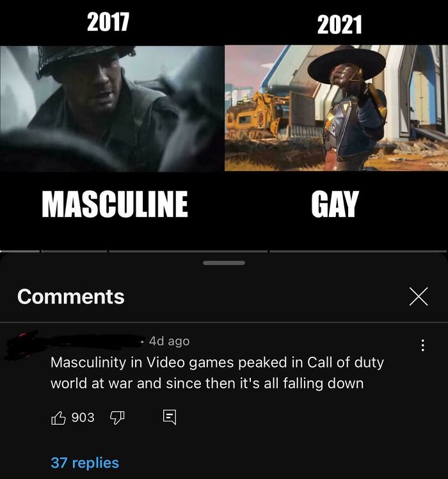Tap the MASCULINE caption in video
Screen dimensions: 448x479
click(115, 204)
